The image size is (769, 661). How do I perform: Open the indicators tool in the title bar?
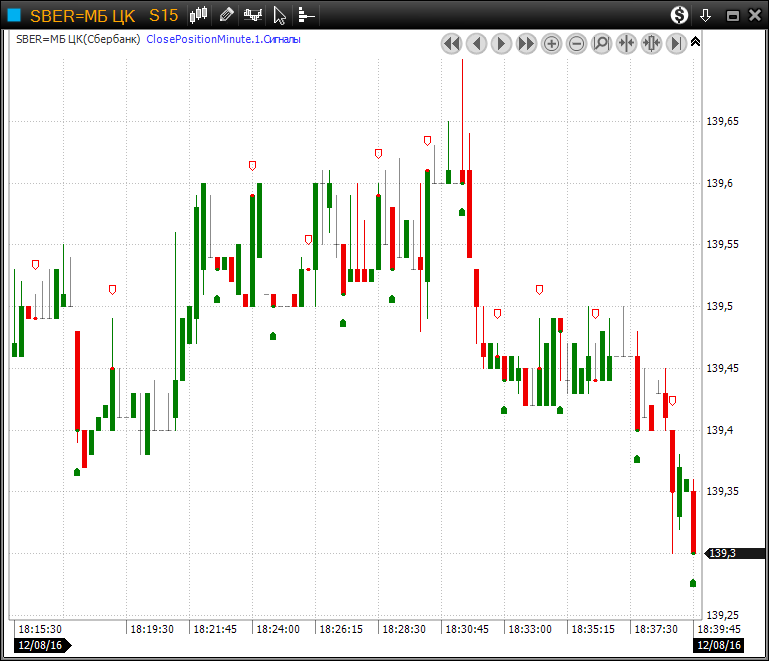254,15
